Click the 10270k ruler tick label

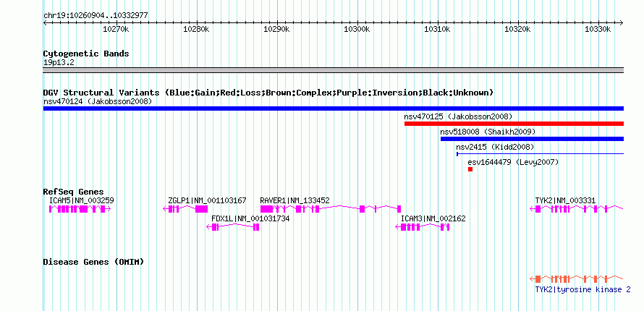116,29
